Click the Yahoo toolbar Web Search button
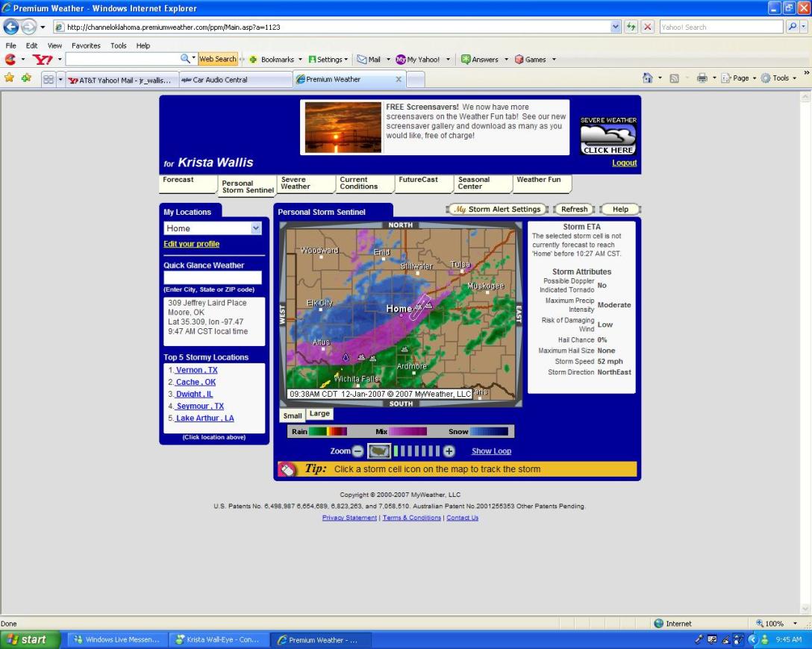 (x=217, y=59)
